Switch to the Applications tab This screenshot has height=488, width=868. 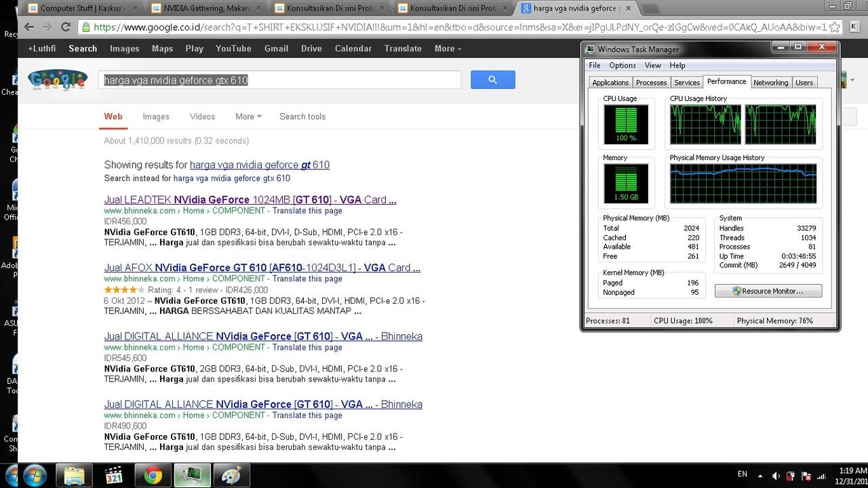coord(610,83)
